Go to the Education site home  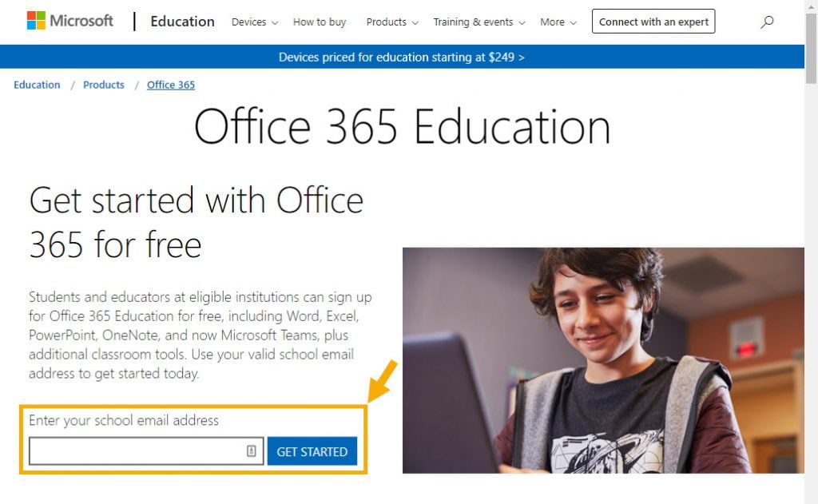point(182,22)
